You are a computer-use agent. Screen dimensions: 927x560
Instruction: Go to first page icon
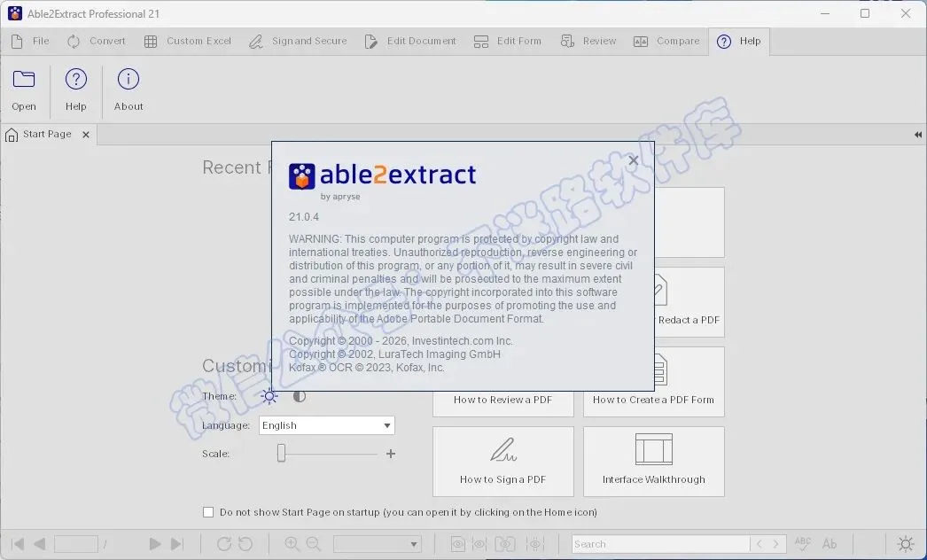click(x=18, y=544)
